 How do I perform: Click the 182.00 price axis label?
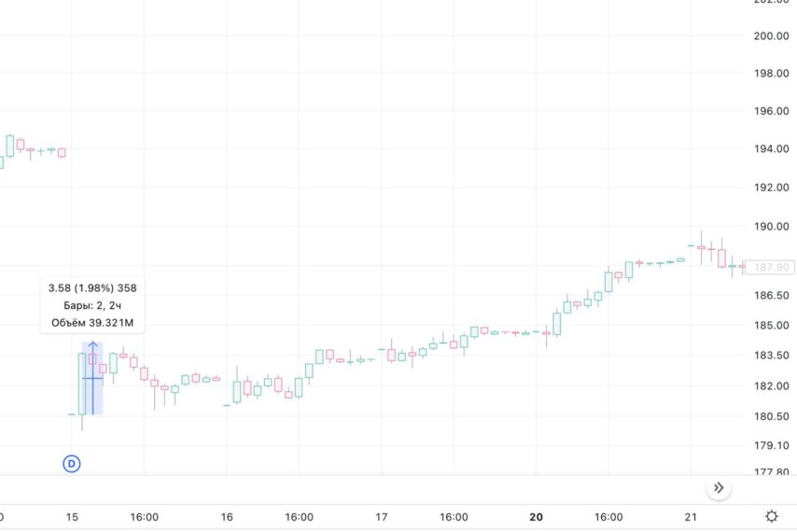point(771,385)
